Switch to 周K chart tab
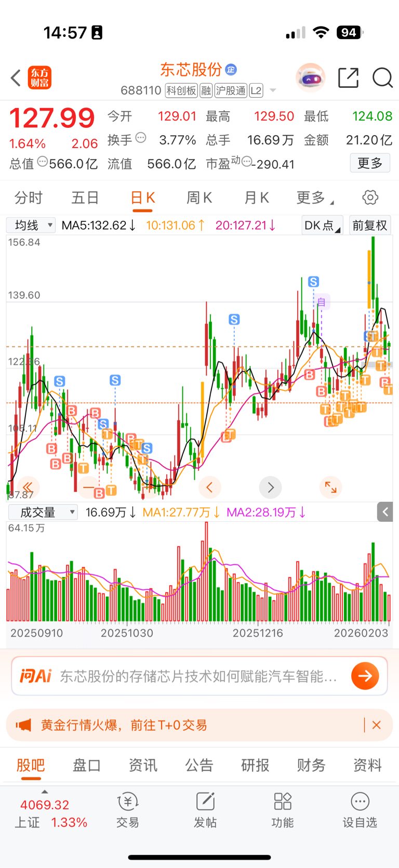The width and height of the screenshot is (399, 868). [x=199, y=198]
